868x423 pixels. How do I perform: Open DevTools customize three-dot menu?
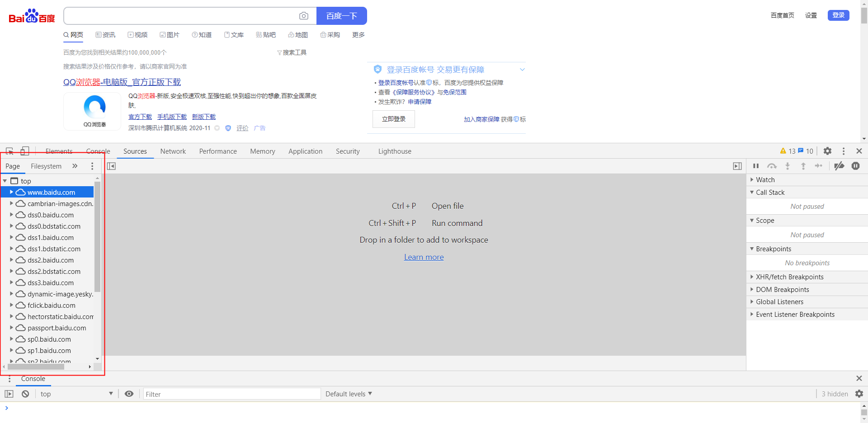click(x=844, y=151)
